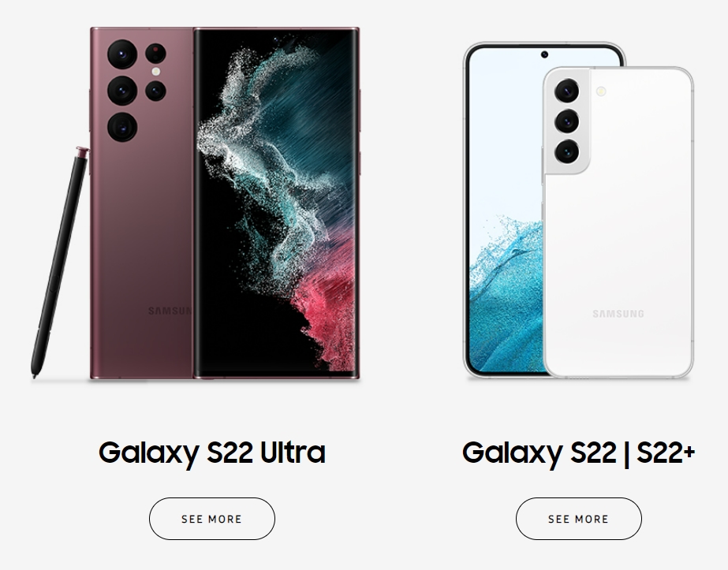728x570 pixels.
Task: Click the middle camera lens on white S22
Action: pos(566,121)
